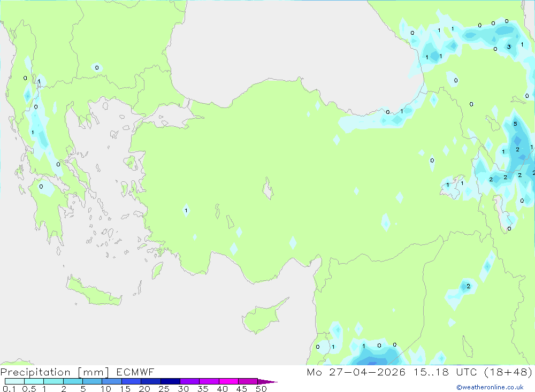Click the date text '27-04-2026'
535x392 pixels.
pyautogui.click(x=368, y=372)
